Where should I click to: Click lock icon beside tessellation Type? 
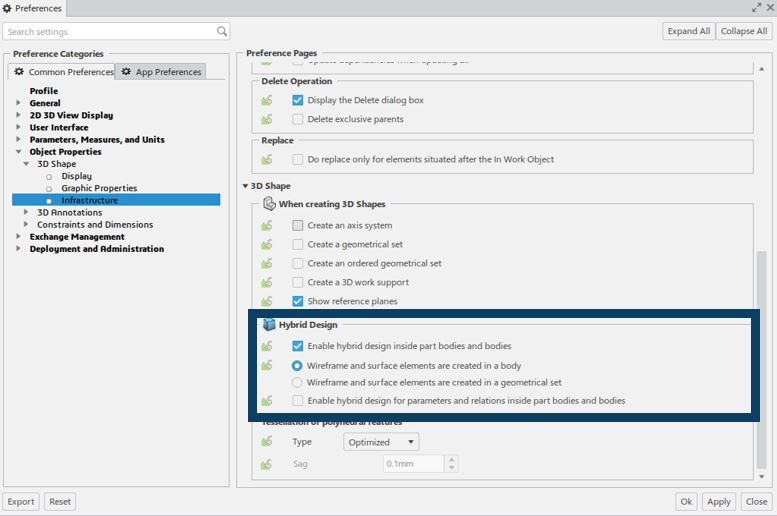267,442
